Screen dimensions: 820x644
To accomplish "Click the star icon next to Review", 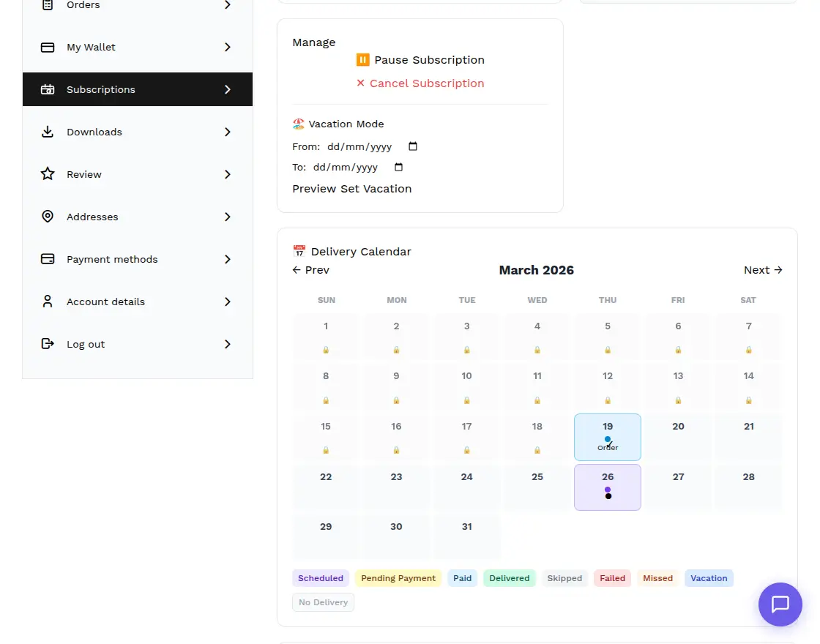I will point(48,174).
